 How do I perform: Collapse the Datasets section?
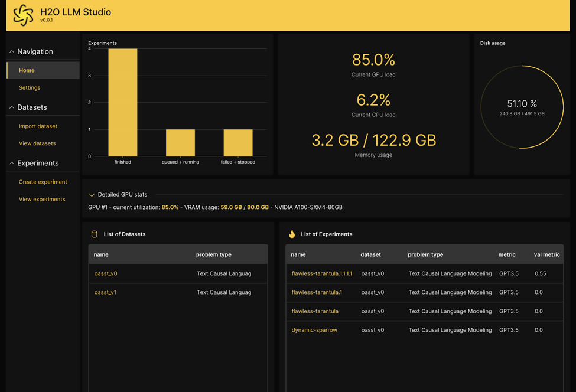point(11,107)
